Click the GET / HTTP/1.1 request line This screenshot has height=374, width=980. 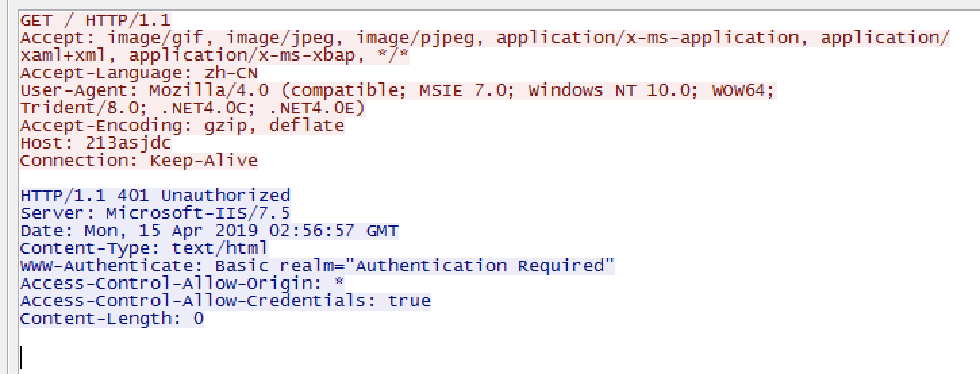click(x=95, y=20)
